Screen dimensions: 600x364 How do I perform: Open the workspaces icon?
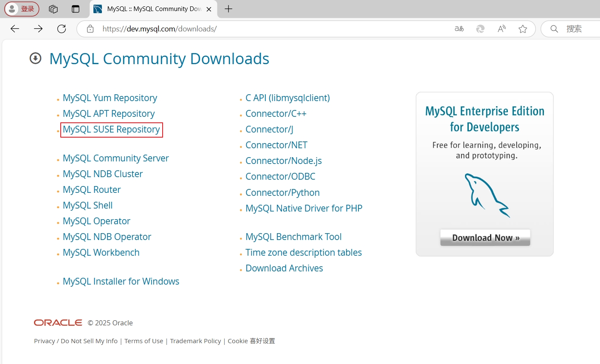53,9
